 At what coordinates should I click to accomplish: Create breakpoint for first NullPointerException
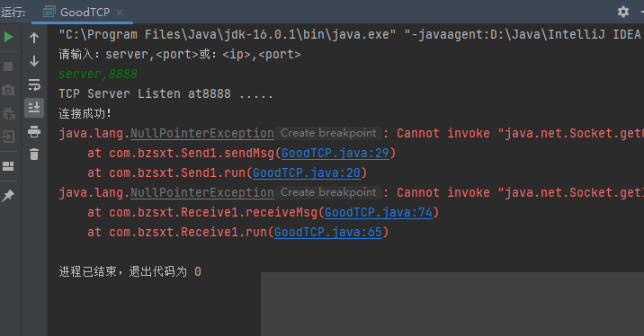point(328,133)
